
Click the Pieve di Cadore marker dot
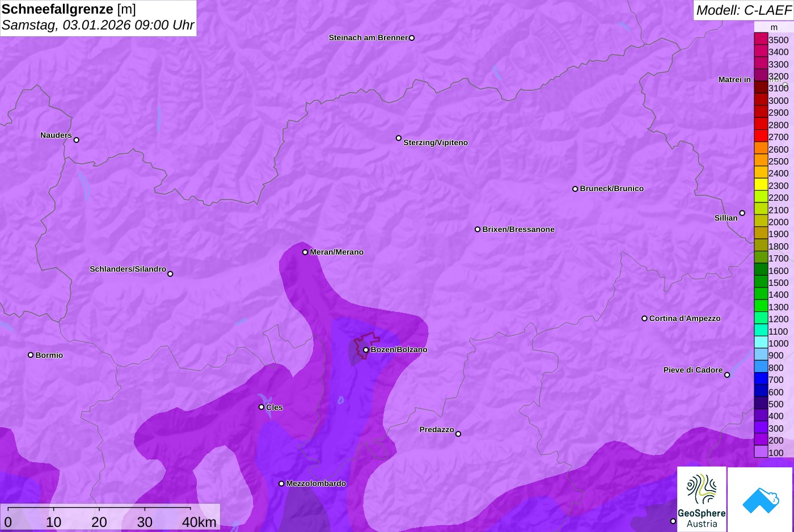727,375
